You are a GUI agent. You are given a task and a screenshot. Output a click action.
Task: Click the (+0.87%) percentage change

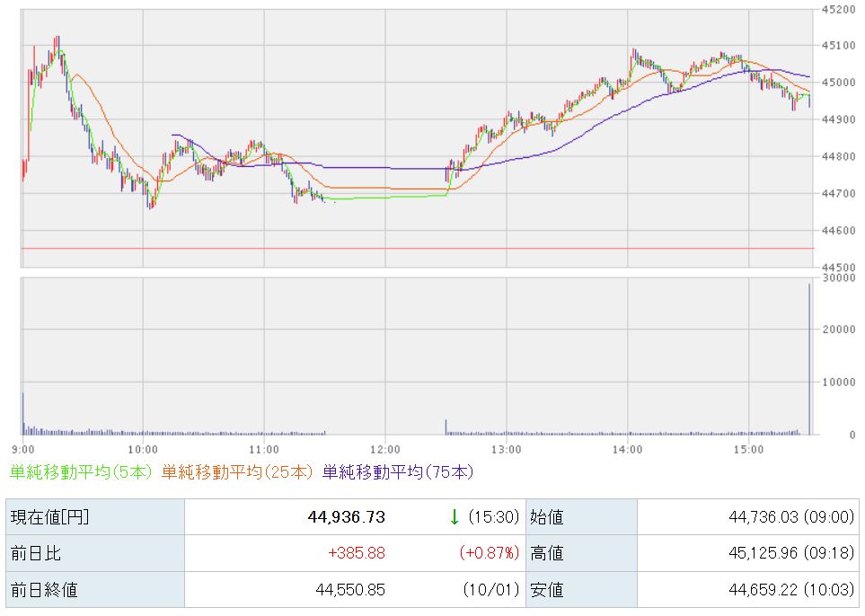[488, 553]
